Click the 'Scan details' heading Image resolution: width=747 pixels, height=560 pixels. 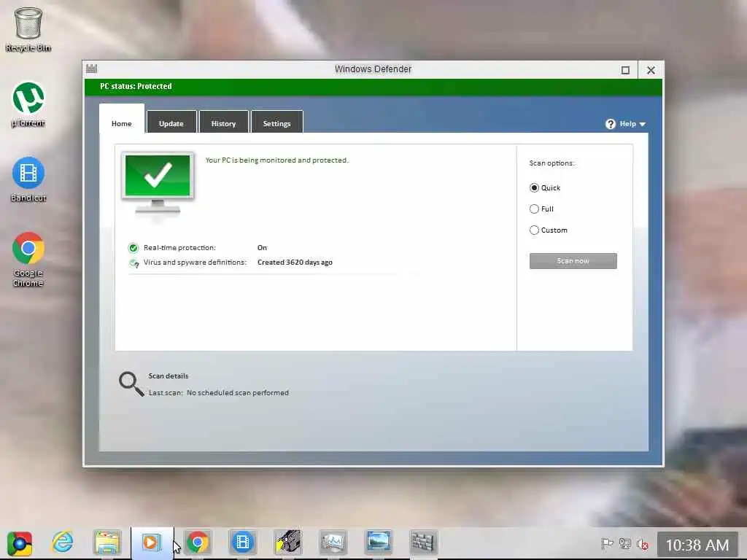169,376
